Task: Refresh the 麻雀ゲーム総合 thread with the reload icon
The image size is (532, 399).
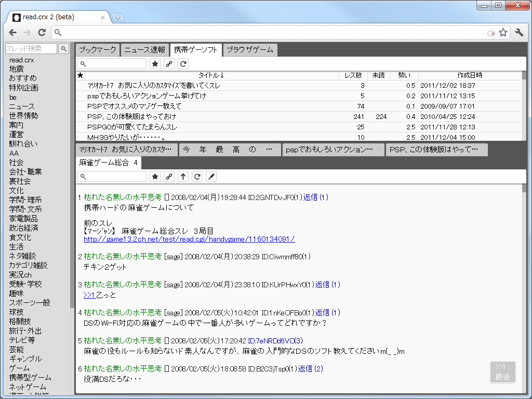Action: click(x=197, y=176)
